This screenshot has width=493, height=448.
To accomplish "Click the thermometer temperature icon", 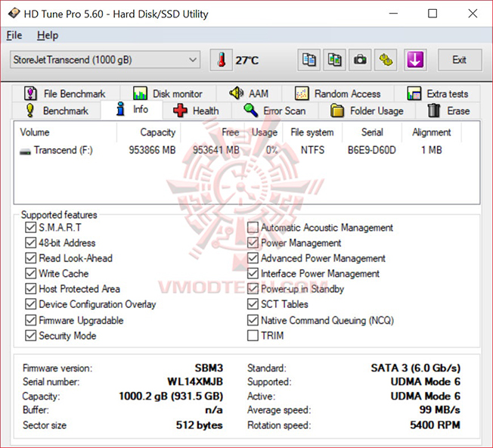I will coord(222,60).
